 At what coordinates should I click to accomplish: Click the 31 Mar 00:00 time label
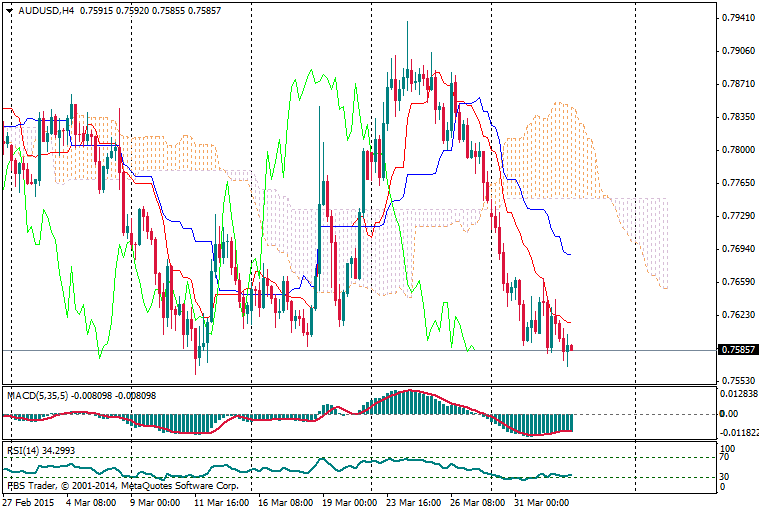(x=542, y=502)
